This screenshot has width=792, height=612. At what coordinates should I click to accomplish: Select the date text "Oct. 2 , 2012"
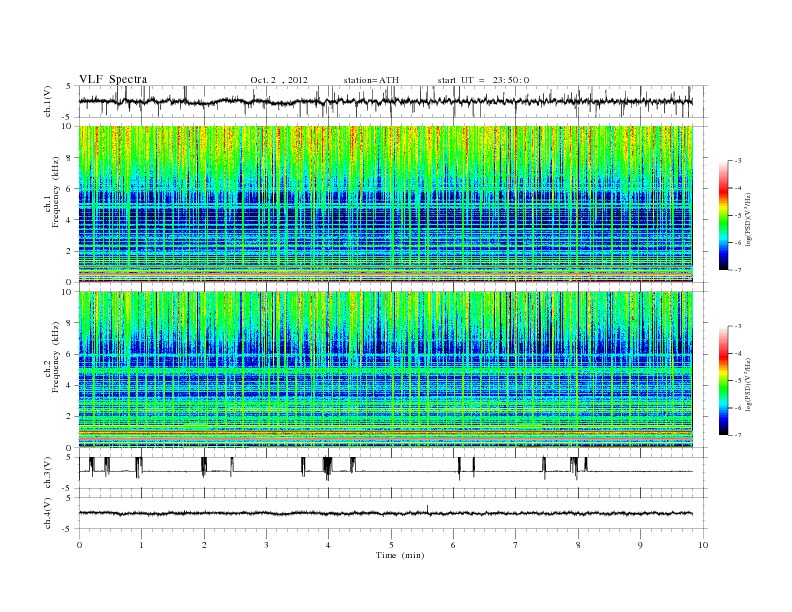278,80
